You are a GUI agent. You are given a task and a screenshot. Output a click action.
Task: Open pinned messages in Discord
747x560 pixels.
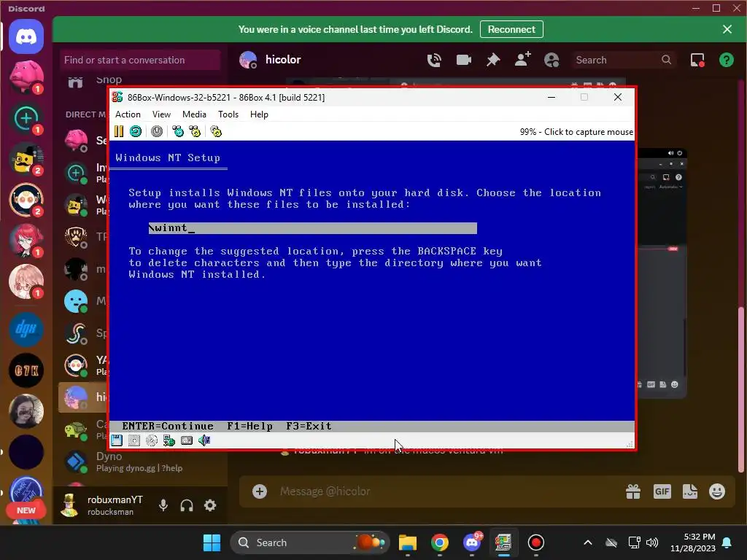(x=493, y=60)
